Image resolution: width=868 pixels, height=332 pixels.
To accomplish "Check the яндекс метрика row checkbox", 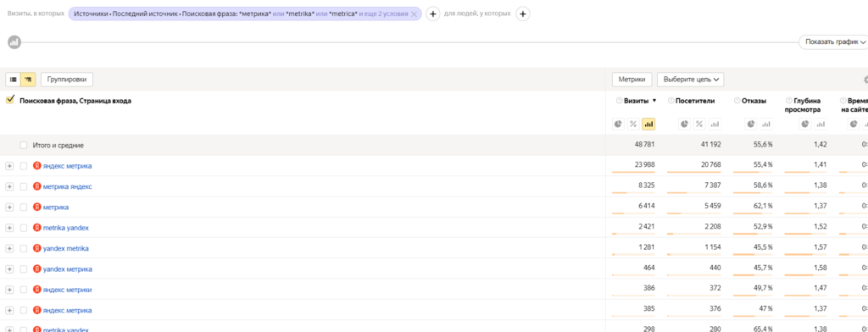I will [23, 166].
